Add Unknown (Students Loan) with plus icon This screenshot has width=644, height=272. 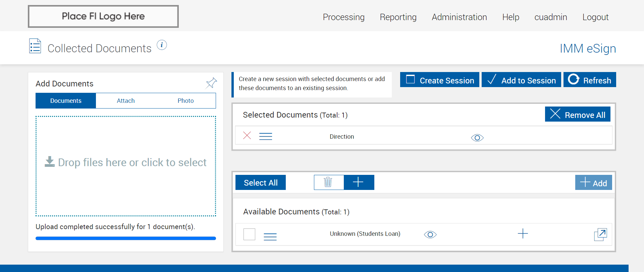click(x=523, y=233)
